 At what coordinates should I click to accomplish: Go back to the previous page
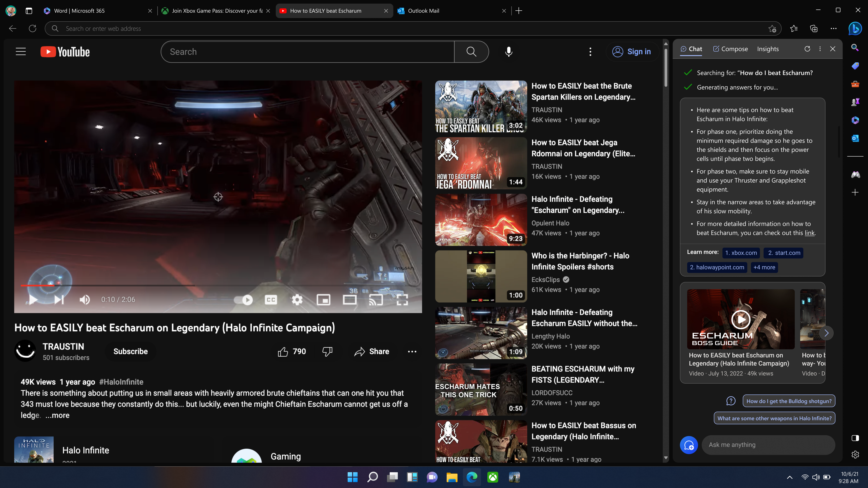coord(12,29)
